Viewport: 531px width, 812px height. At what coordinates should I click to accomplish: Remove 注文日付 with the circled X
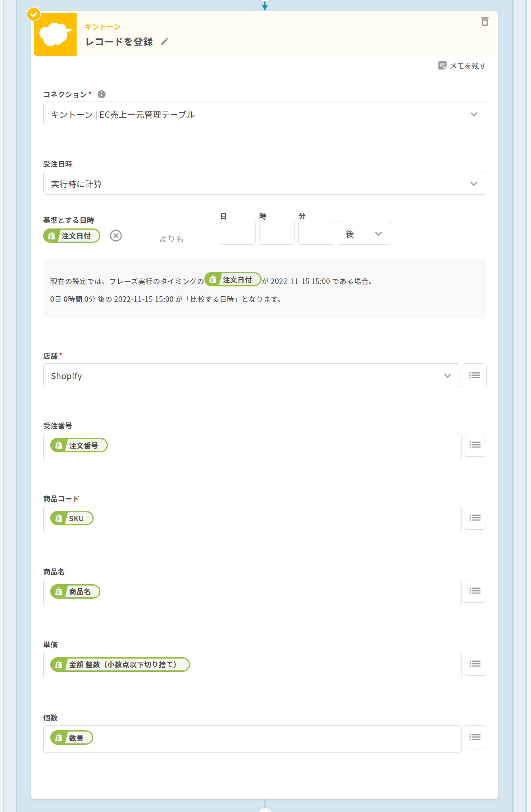(x=116, y=236)
